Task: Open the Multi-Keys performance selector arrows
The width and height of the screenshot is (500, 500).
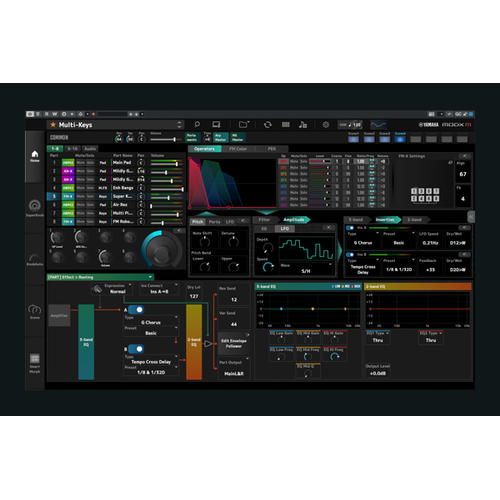Action: click(x=179, y=125)
